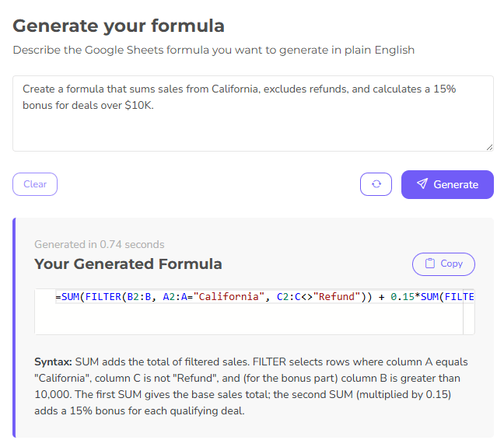Click the "Your Generated Formula" title

click(128, 264)
